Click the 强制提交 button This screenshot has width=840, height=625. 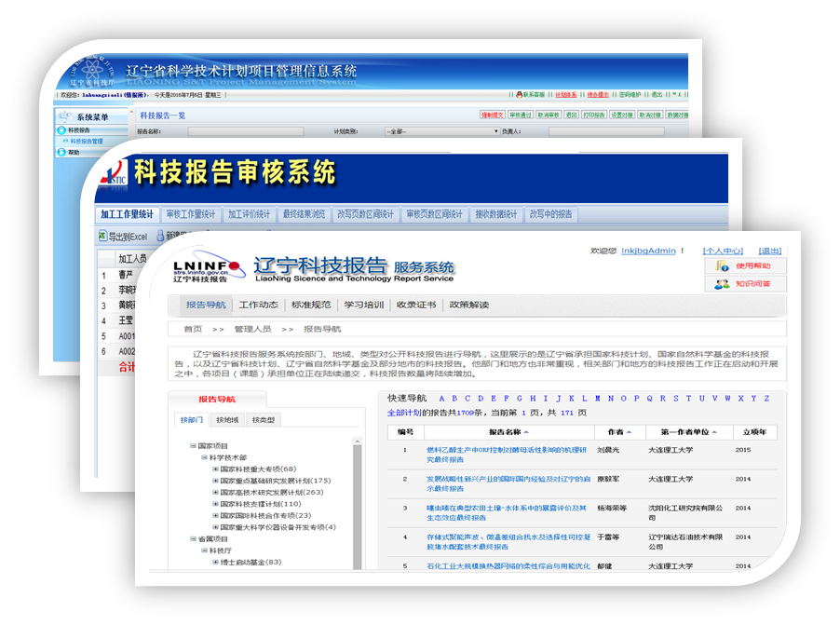tap(492, 115)
